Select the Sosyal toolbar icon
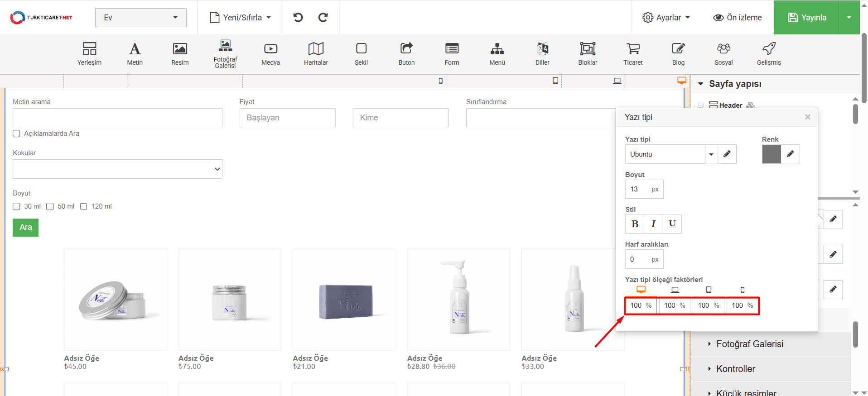This screenshot has height=396, width=868. tap(723, 53)
